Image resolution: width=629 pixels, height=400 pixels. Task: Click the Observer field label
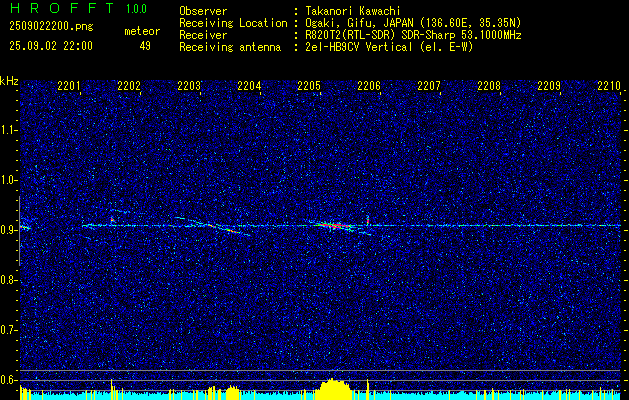pos(203,11)
